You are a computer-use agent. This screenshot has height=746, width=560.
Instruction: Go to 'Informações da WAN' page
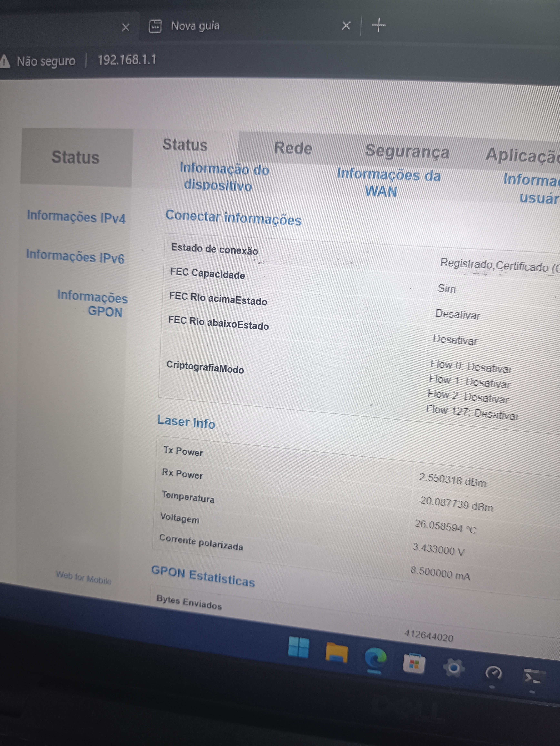(x=388, y=183)
